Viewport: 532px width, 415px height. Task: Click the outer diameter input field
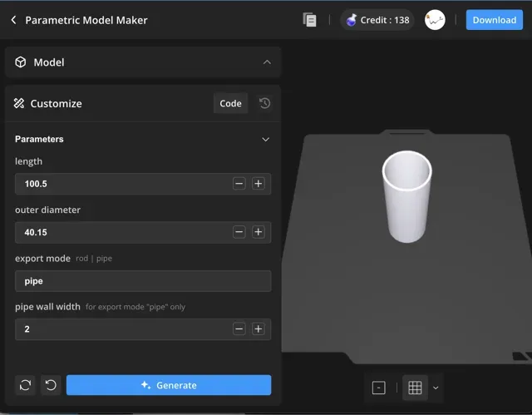coord(143,232)
